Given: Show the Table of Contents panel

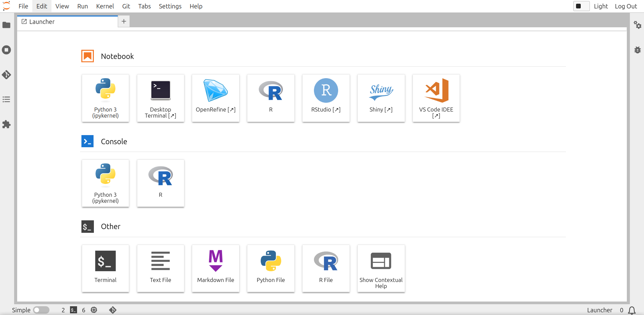Looking at the screenshot, I should [x=6, y=99].
